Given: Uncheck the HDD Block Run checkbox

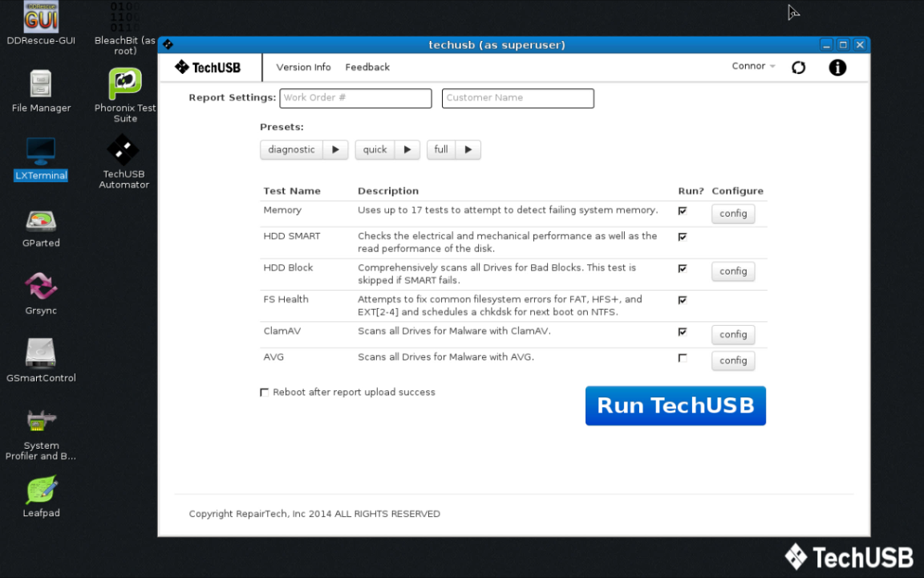Looking at the screenshot, I should click(x=683, y=268).
